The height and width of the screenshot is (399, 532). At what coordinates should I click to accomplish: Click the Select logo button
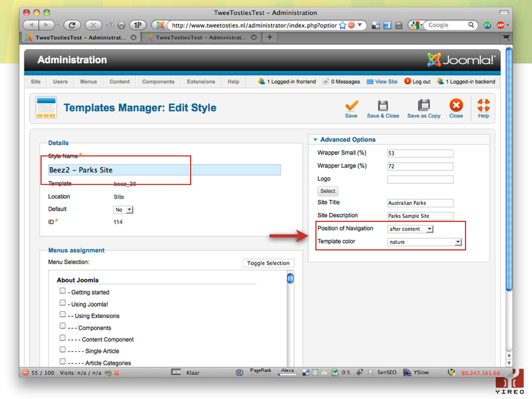pos(328,191)
